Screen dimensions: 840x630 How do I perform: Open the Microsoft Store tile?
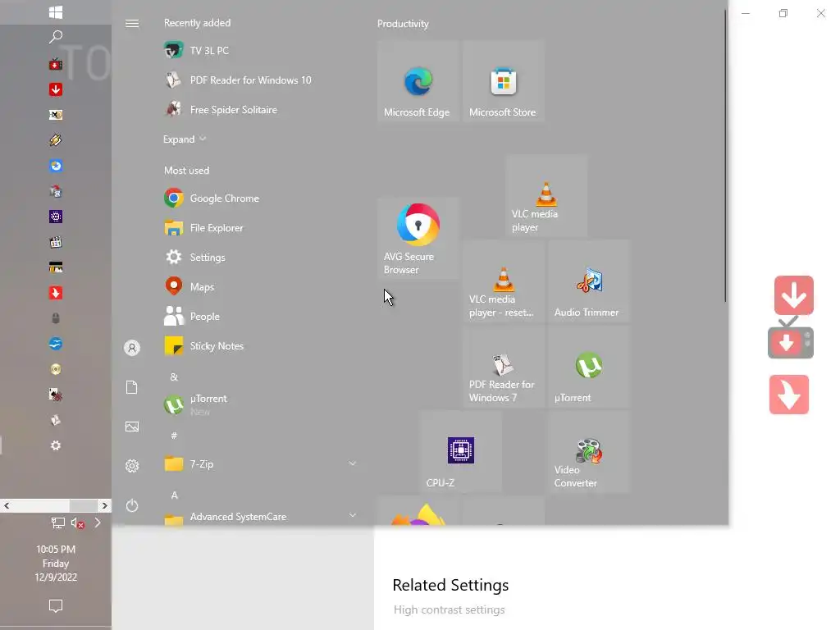click(503, 81)
